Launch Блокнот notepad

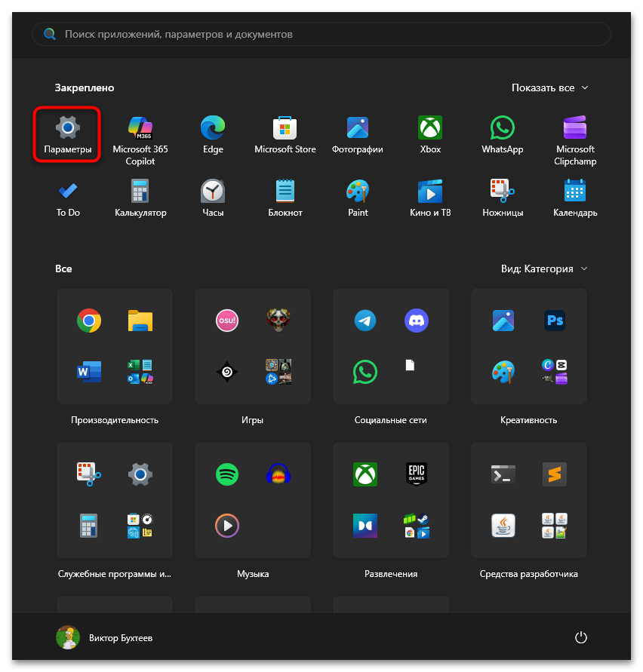coord(285,198)
